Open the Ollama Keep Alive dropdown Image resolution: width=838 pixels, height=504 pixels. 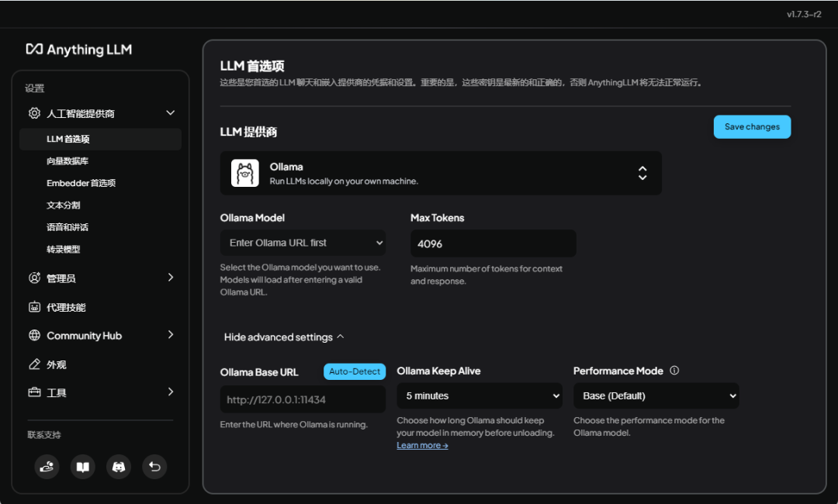(x=480, y=395)
